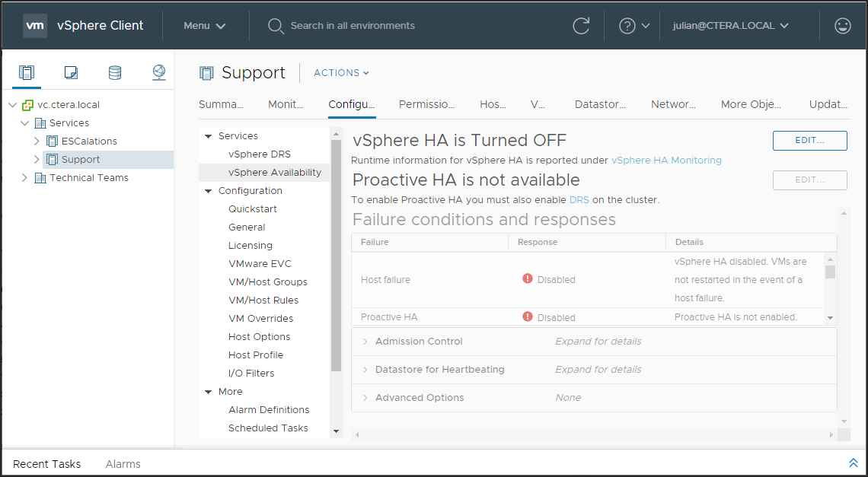
Task: Select vSphere Availability in settings list
Action: (275, 172)
